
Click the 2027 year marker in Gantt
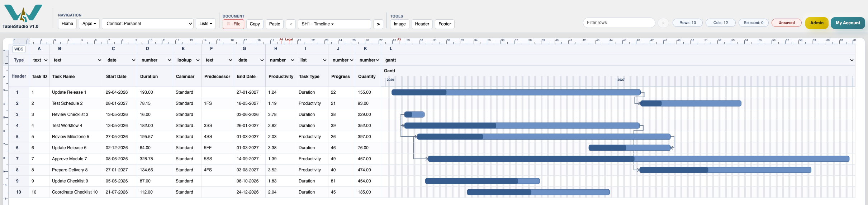621,80
